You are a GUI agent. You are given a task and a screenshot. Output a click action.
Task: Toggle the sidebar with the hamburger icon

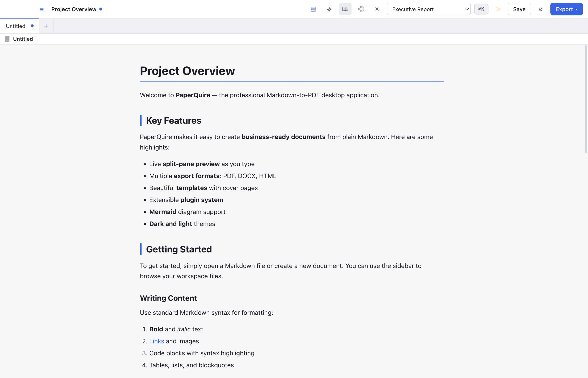[41, 9]
